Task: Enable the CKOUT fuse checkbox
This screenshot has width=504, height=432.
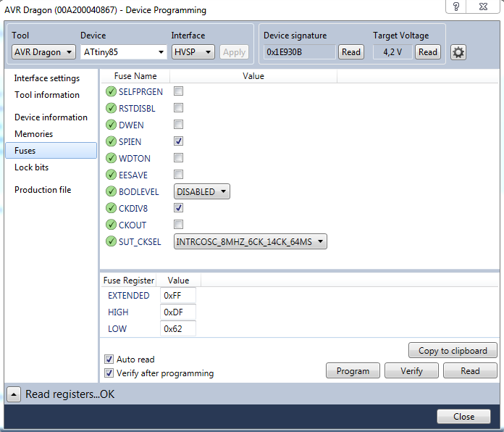Action: [x=178, y=225]
